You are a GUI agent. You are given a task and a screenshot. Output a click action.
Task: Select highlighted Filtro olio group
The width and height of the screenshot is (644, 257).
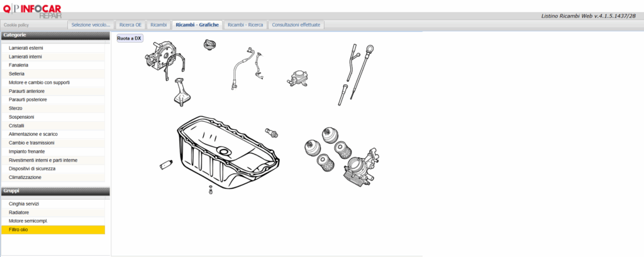pyautogui.click(x=53, y=230)
